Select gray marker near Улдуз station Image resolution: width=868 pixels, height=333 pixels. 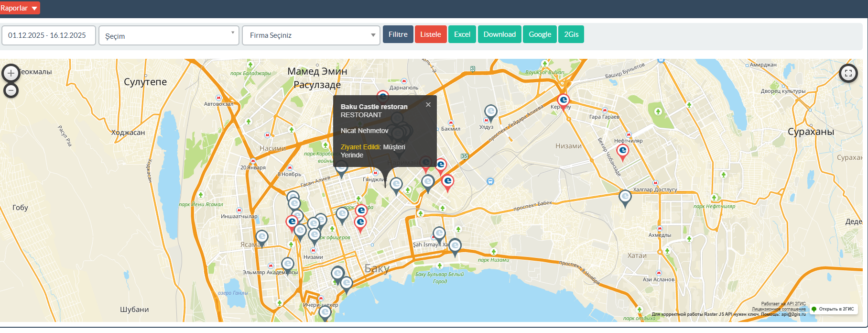click(490, 112)
